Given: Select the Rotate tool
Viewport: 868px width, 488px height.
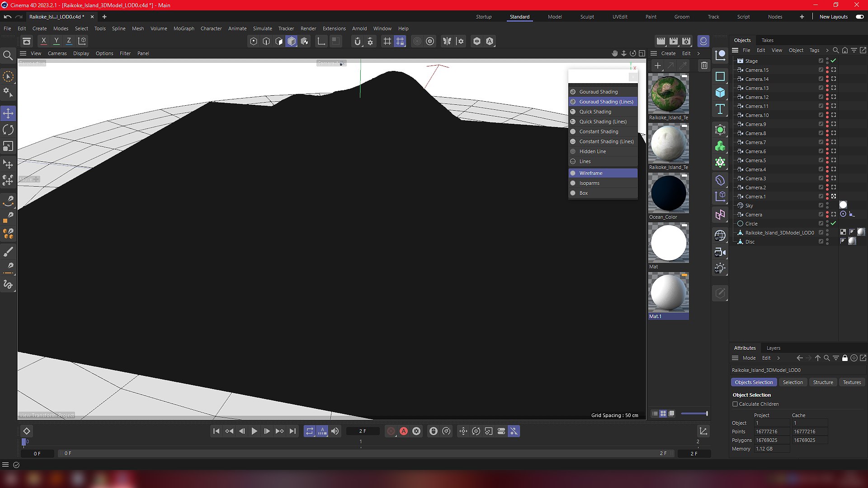Looking at the screenshot, I should pos(8,130).
